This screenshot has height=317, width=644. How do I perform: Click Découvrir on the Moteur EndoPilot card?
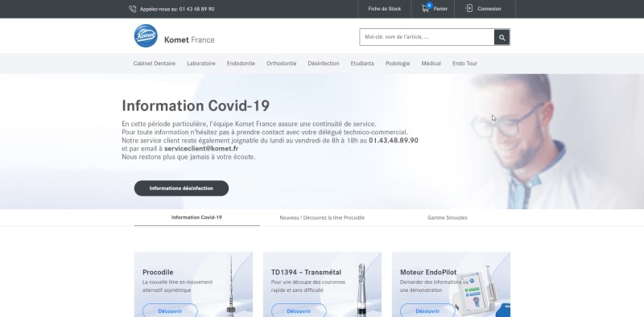(427, 311)
